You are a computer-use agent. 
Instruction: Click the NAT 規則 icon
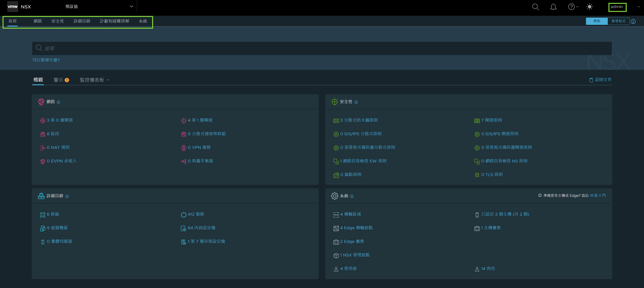click(43, 148)
